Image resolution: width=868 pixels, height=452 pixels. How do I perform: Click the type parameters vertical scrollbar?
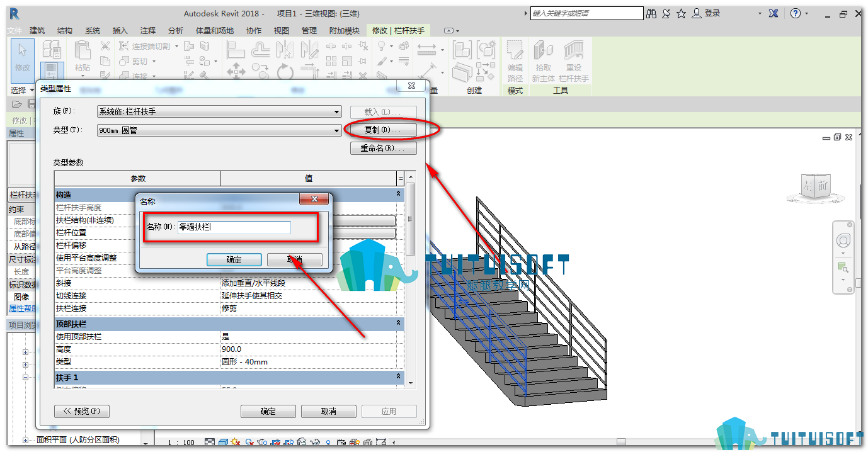(x=411, y=281)
